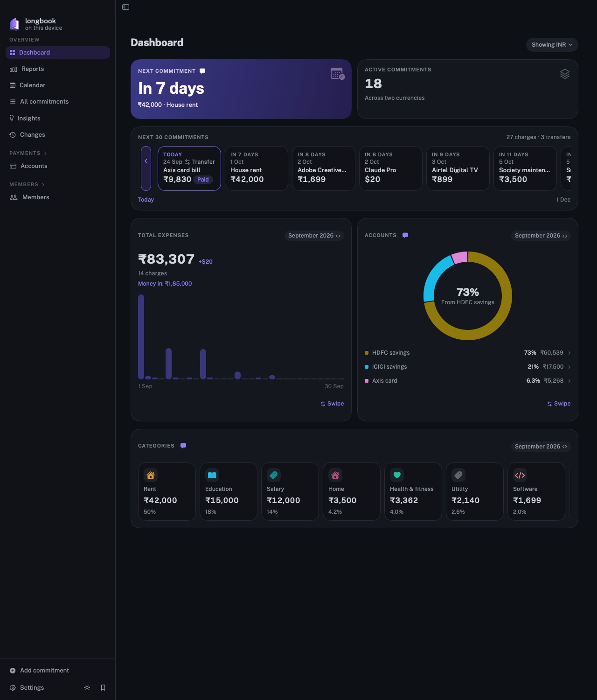Expand the Members sidebar section
The image size is (597, 700).
(x=27, y=184)
